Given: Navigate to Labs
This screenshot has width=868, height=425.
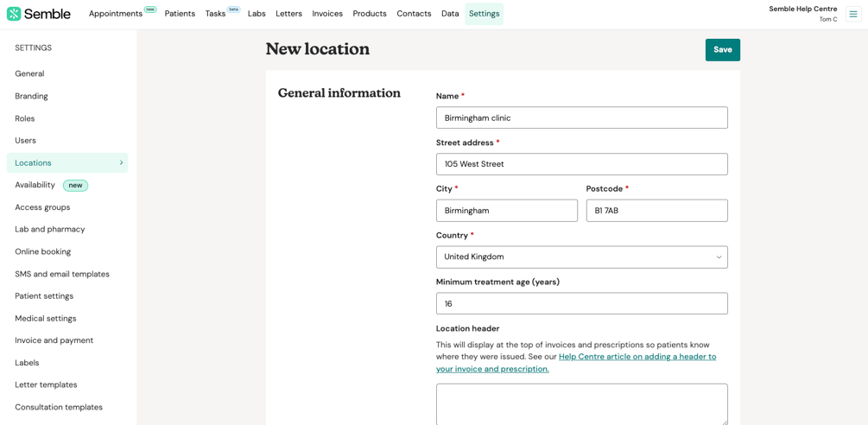Looking at the screenshot, I should pos(257,14).
